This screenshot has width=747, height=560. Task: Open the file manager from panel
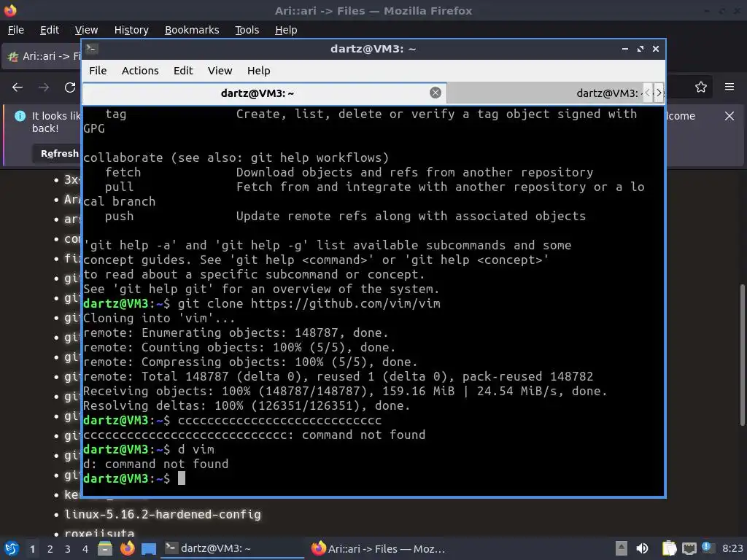[x=105, y=548]
